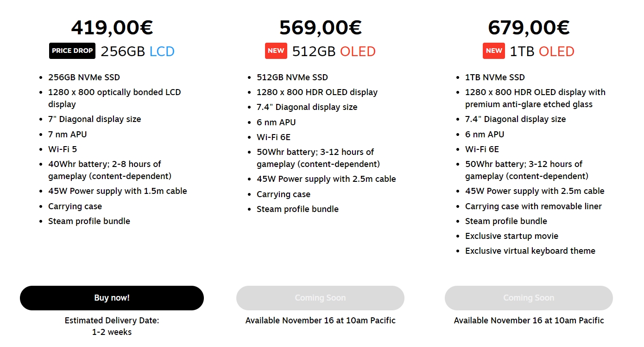Click the NEW badge beside 1TB OLED
The image size is (644, 347).
[x=494, y=51]
